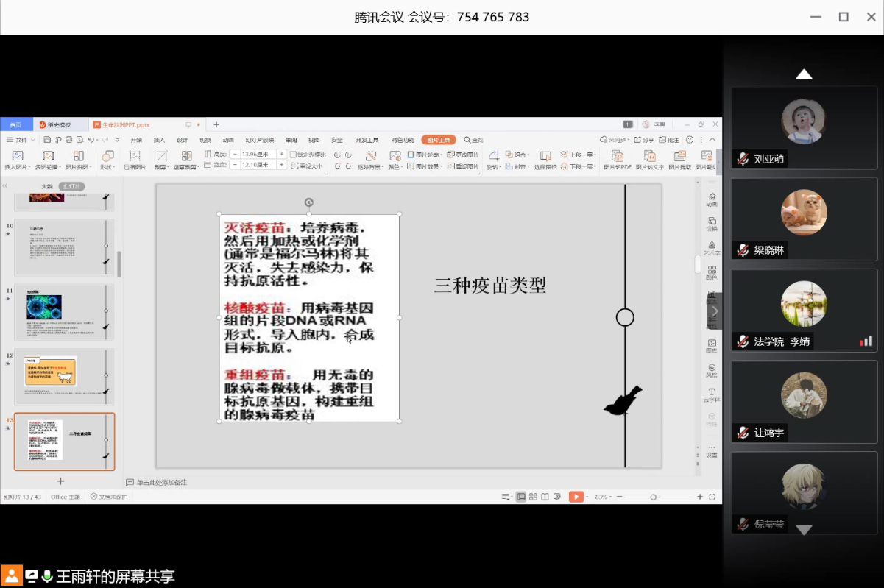Viewport: 884px width, 588px height.
Task: Click the print icon in quick access toolbar
Action: [x=68, y=140]
